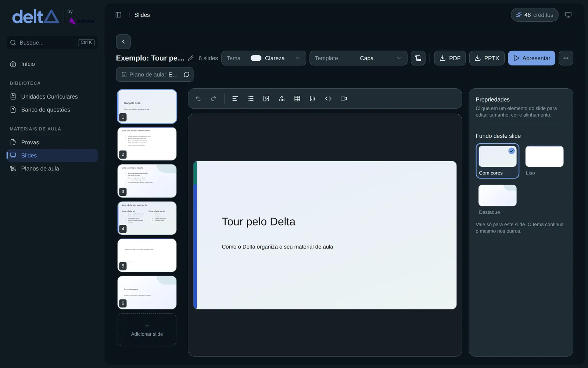Screen dimensions: 588x368
Task: Unlink the lesson plan with the link icon
Action: pos(187,74)
